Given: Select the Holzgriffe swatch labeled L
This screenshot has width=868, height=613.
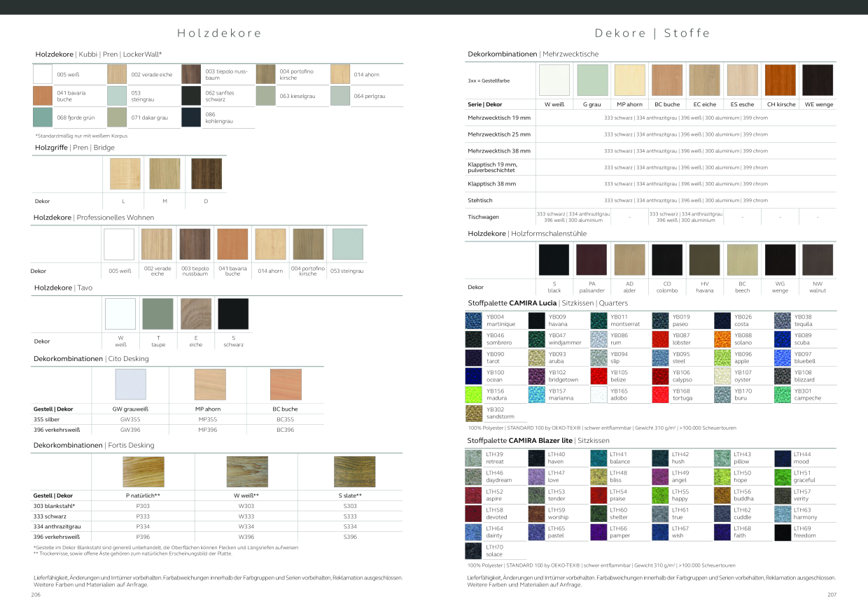Looking at the screenshot, I should [x=125, y=174].
